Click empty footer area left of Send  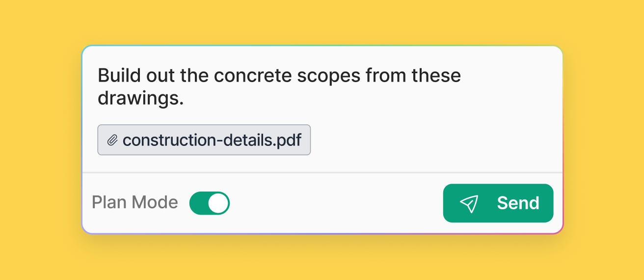[x=334, y=203]
